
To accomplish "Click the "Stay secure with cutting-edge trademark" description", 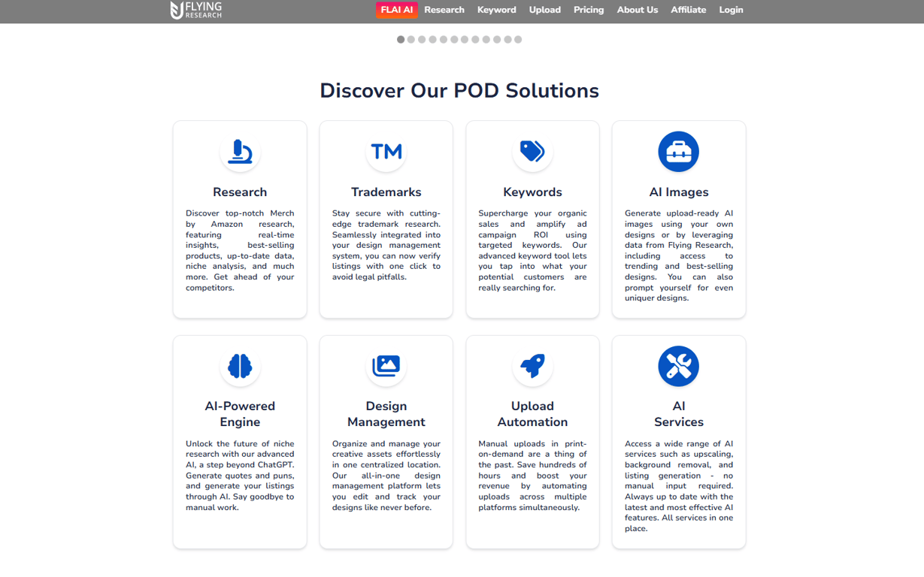I will tap(386, 245).
